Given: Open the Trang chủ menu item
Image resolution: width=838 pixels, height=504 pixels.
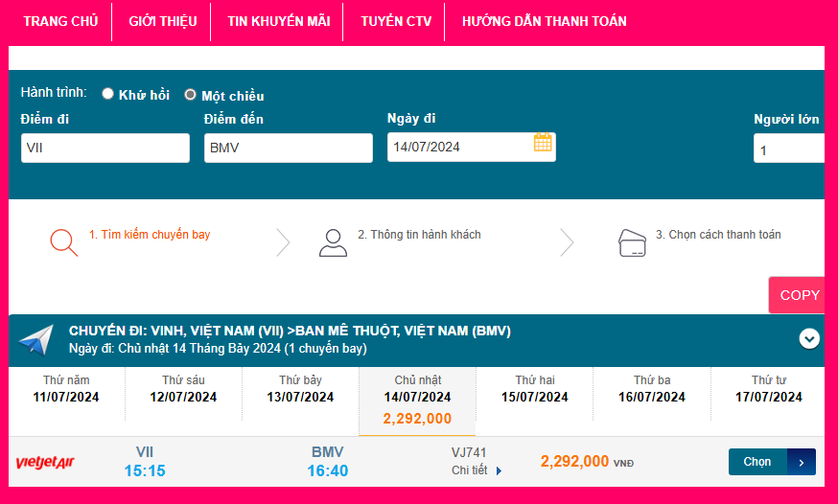Looking at the screenshot, I should 60,21.
